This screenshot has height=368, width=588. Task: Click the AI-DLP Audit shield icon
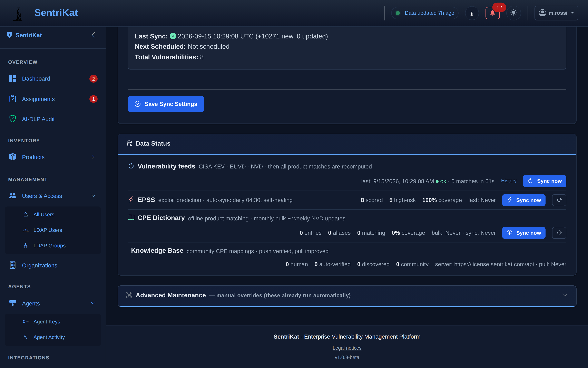tap(13, 119)
